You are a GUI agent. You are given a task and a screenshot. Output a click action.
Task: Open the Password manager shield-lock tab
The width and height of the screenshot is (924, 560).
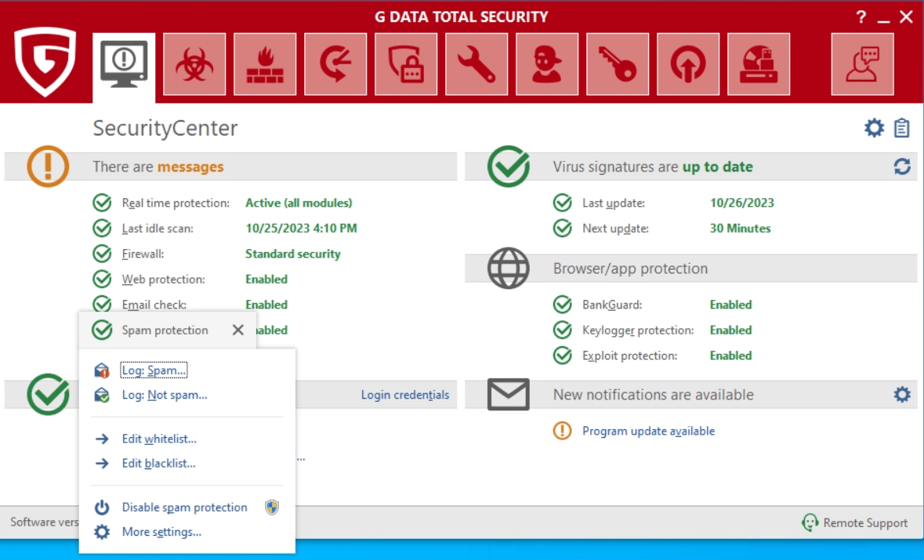pyautogui.click(x=406, y=64)
